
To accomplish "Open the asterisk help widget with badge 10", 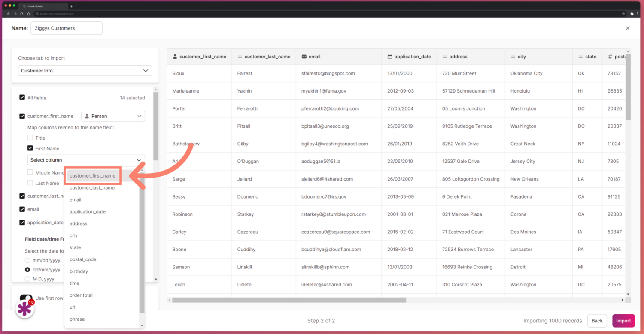I will click(x=25, y=309).
